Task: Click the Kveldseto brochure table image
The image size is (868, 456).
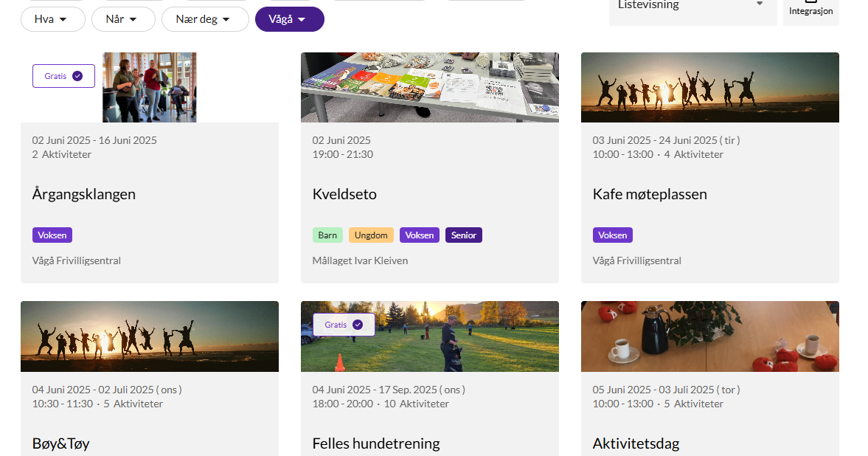Action: (x=429, y=88)
